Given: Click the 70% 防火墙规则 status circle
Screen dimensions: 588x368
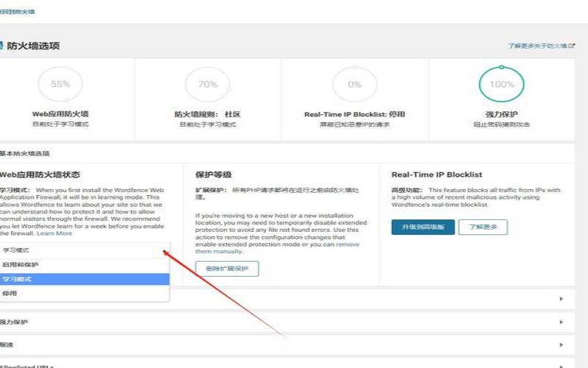Looking at the screenshot, I should pos(207,85).
